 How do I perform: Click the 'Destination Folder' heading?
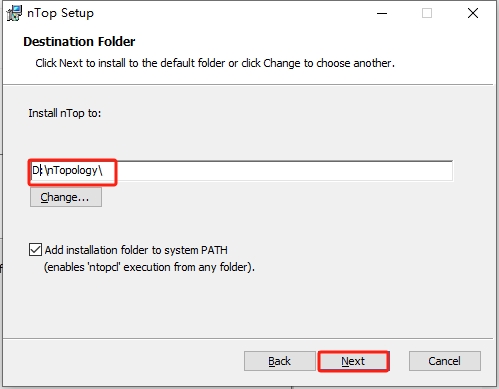pyautogui.click(x=79, y=42)
